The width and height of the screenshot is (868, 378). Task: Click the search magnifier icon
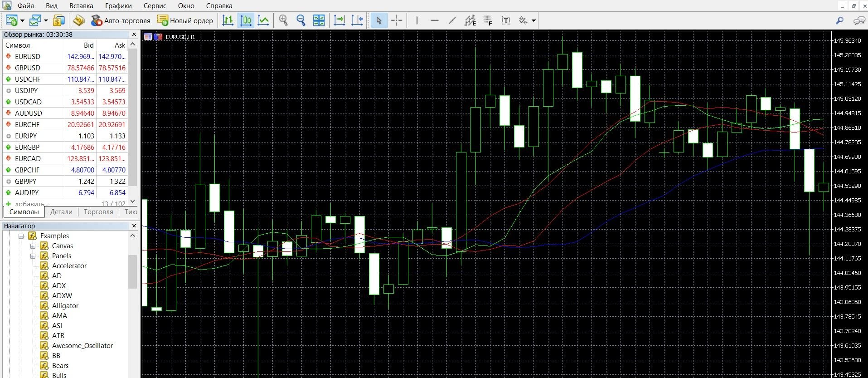pos(840,20)
